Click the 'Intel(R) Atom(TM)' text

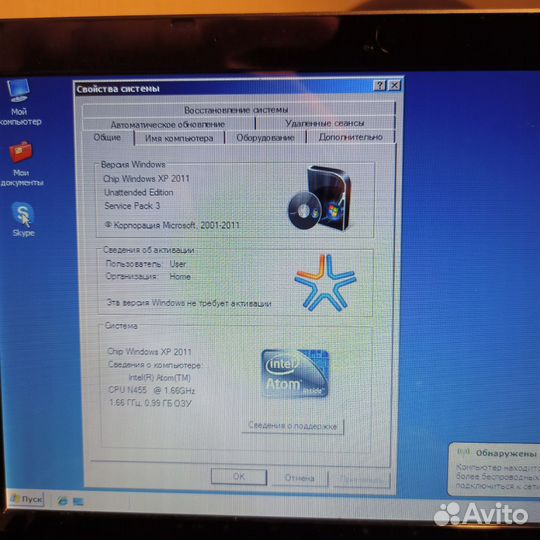(x=159, y=378)
